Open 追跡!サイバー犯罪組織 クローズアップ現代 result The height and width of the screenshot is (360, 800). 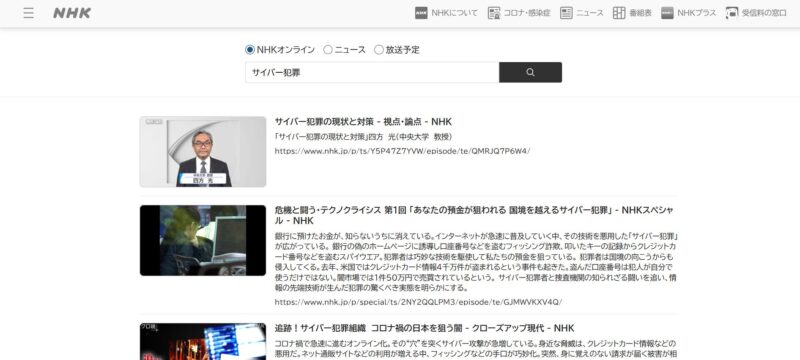click(x=424, y=328)
